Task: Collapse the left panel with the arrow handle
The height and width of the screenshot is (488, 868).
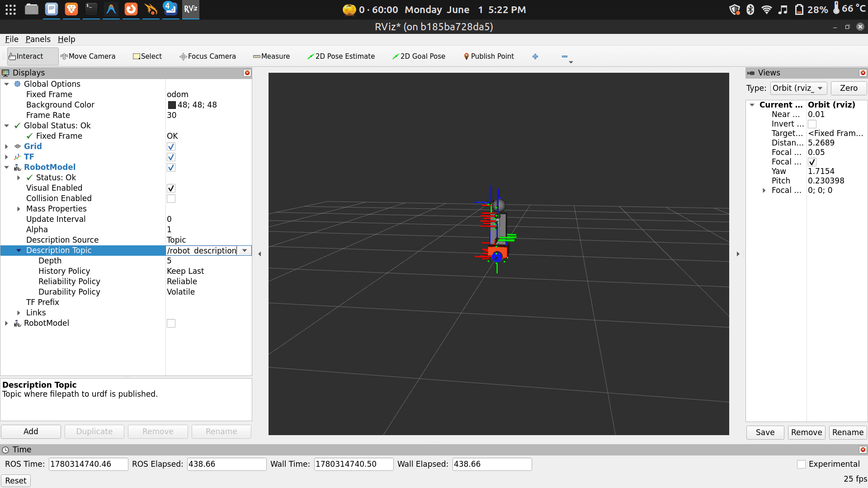Action: 259,254
